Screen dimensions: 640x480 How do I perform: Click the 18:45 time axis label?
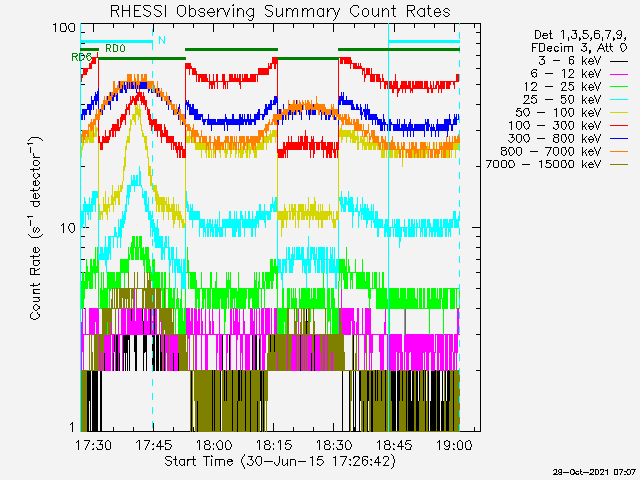(x=394, y=445)
